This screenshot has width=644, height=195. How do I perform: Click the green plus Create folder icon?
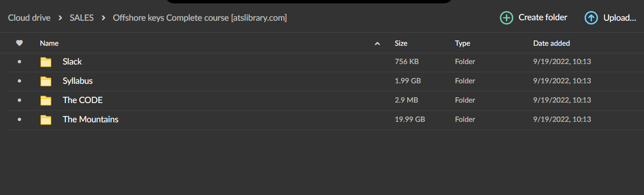tap(506, 18)
